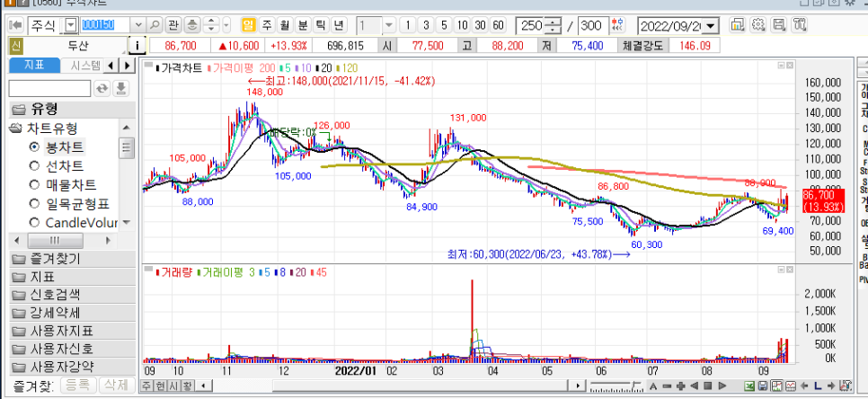This screenshot has width=868, height=399.
Task: Click the last chart icon at bottom right
Action: pos(846,386)
